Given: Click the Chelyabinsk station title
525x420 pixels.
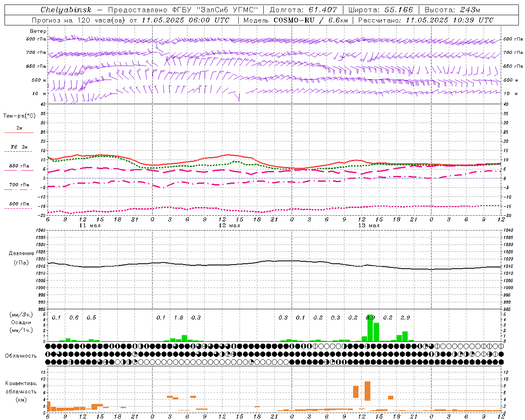Looking at the screenshot, I should tap(66, 10).
